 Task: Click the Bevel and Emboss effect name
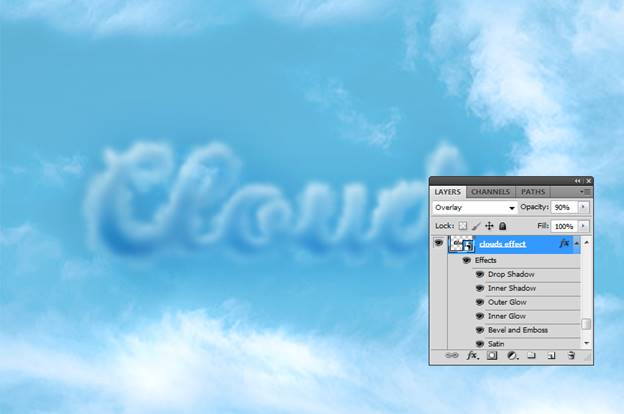pyautogui.click(x=518, y=330)
